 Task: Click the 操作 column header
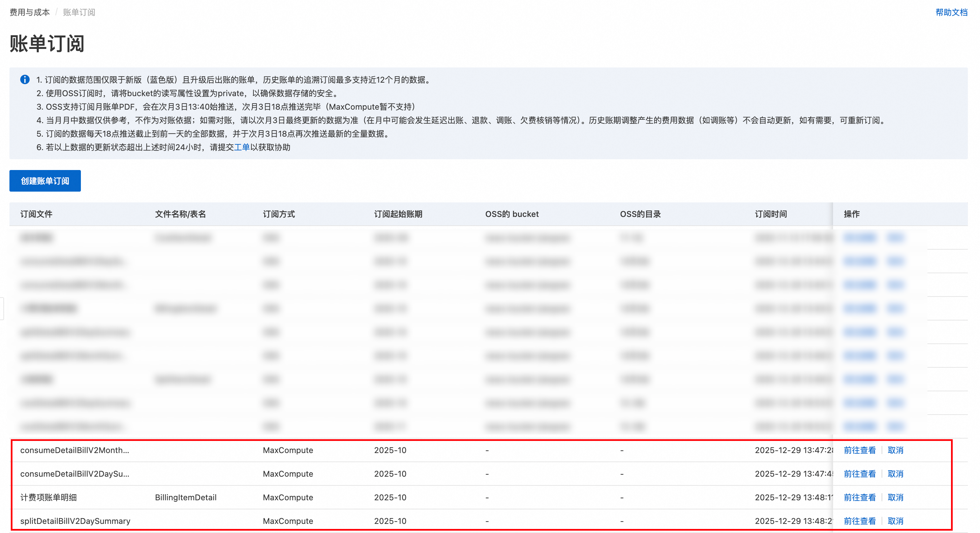[x=851, y=214]
